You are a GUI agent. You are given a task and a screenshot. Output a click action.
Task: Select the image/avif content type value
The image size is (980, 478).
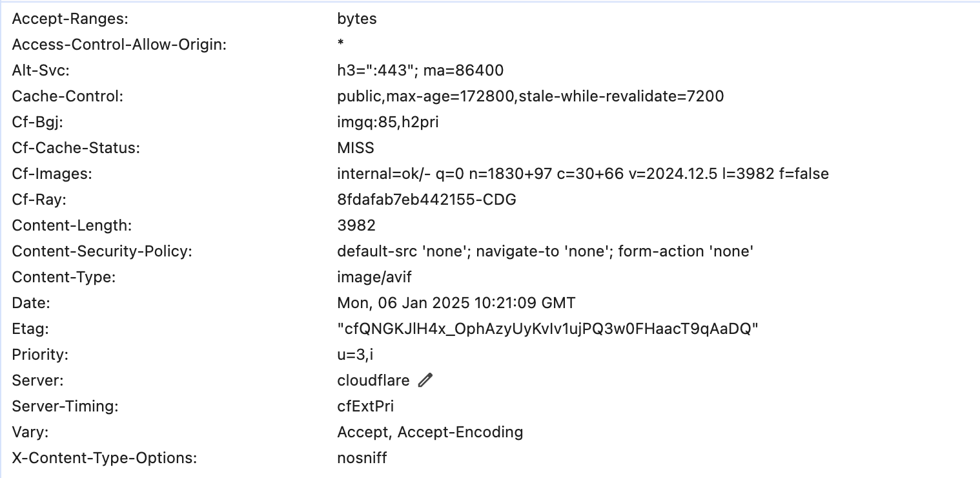(374, 277)
